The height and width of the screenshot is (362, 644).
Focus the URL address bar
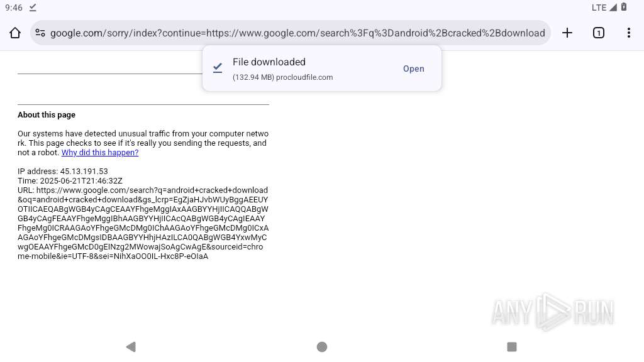291,33
